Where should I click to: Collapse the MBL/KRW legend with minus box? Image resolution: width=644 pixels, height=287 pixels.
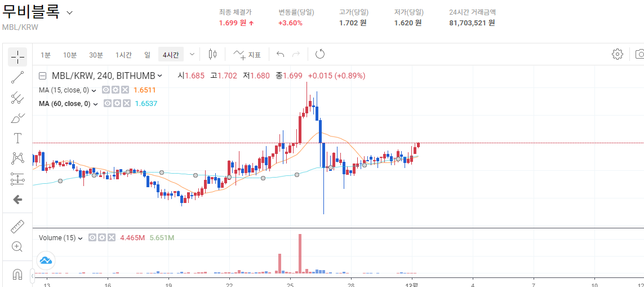pyautogui.click(x=42, y=76)
